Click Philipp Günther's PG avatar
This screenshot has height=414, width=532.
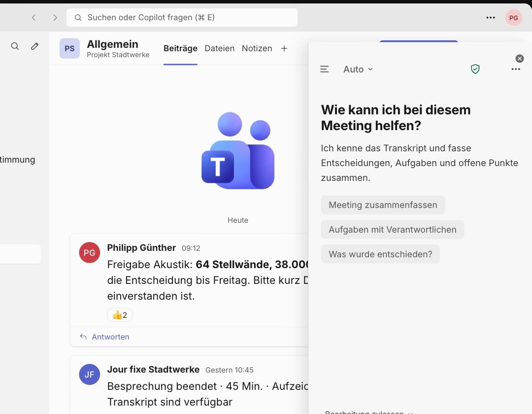[90, 252]
